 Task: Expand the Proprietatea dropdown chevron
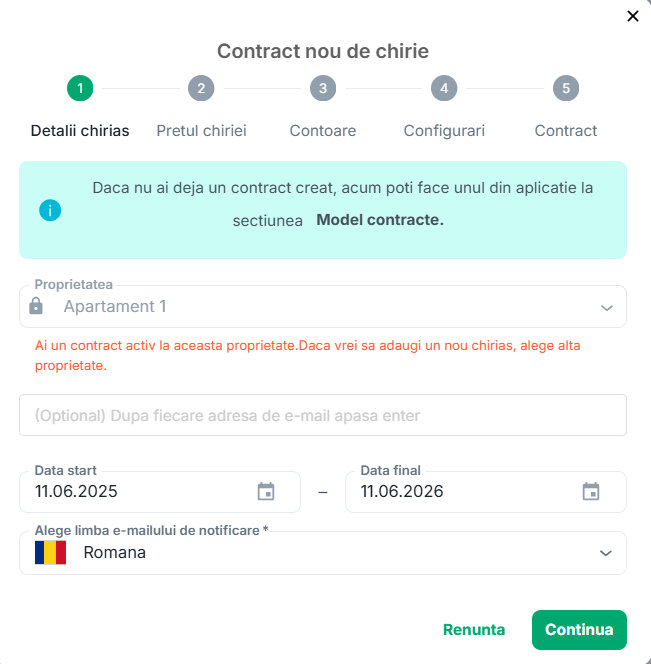607,308
